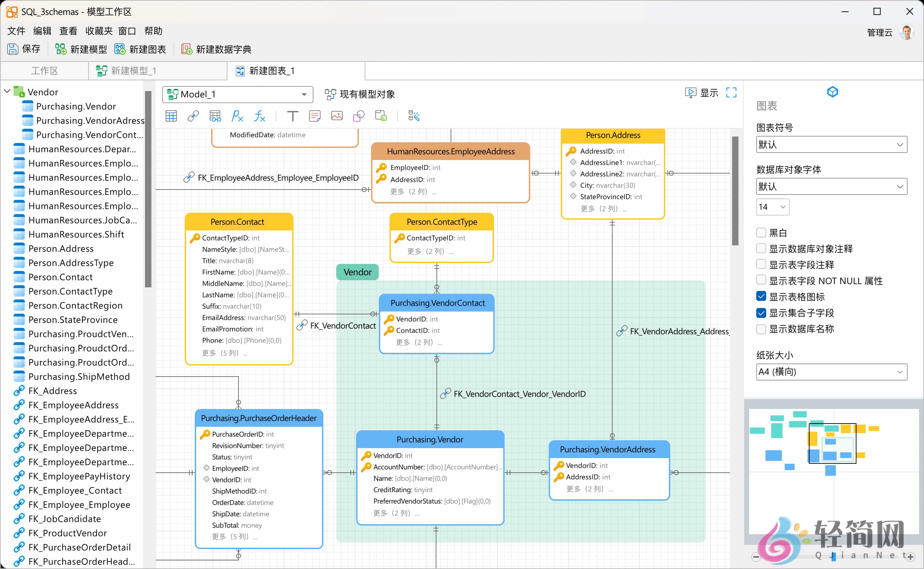Collapse the Vendor tree node
Screen dimensions: 924x569
[7, 91]
